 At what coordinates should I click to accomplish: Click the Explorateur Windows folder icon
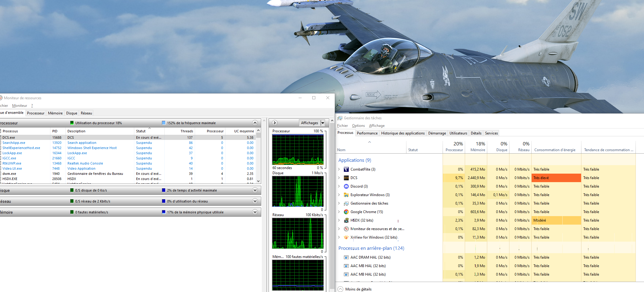point(346,195)
